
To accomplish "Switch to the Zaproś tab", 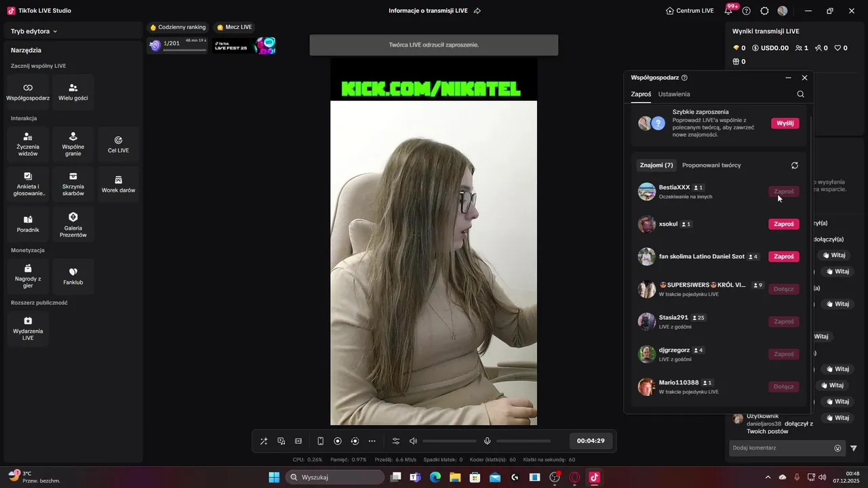I will (x=641, y=94).
